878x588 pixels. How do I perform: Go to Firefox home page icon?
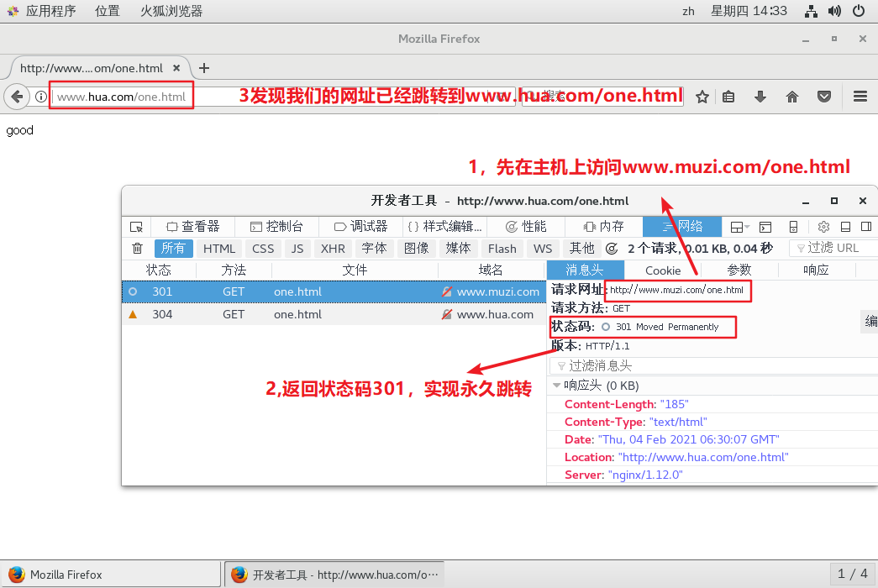(791, 97)
